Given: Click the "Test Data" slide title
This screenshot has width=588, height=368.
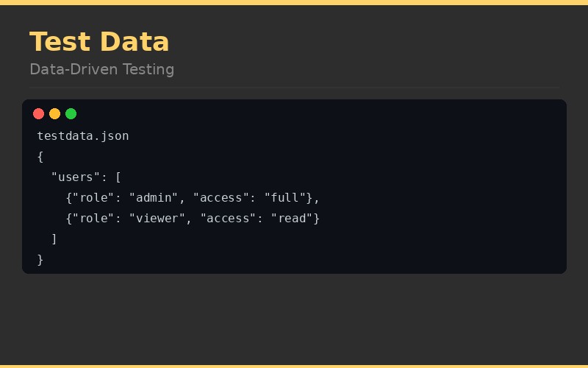Looking at the screenshot, I should [99, 42].
